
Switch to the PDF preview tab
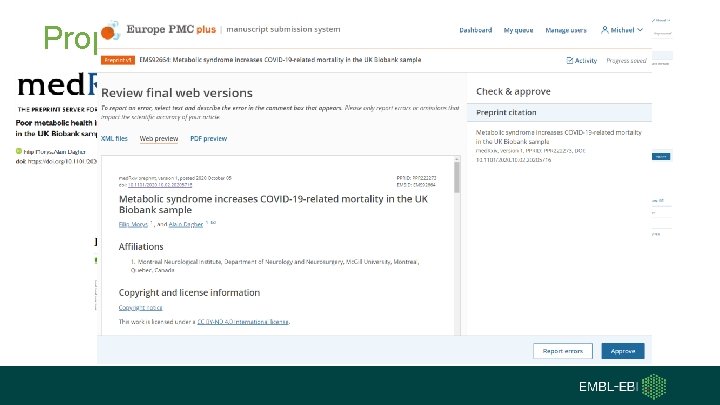(209, 138)
